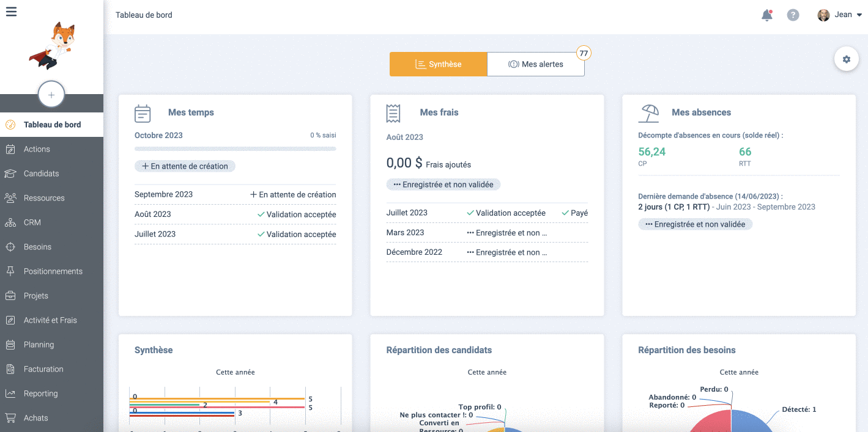Click the Synthèse chart card title
The image size is (868, 432).
tap(154, 350)
